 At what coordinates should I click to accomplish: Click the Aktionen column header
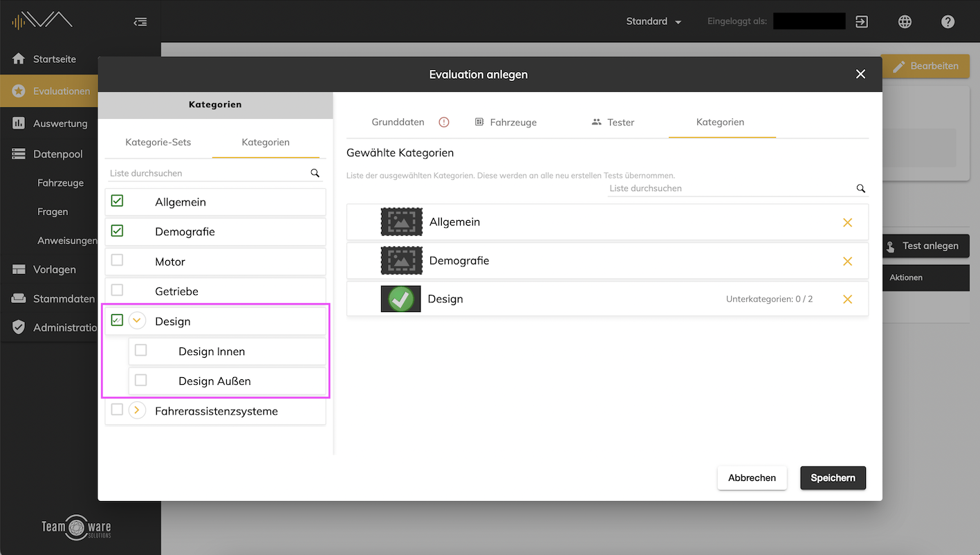click(906, 277)
